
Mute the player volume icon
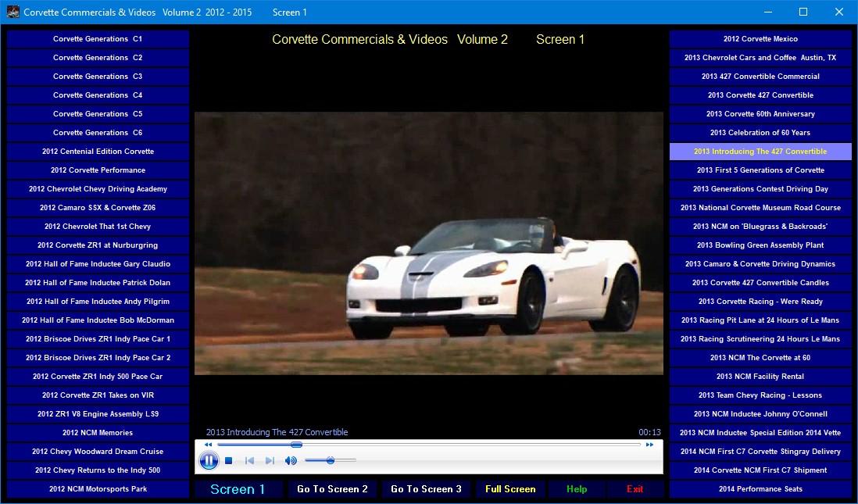(x=291, y=461)
